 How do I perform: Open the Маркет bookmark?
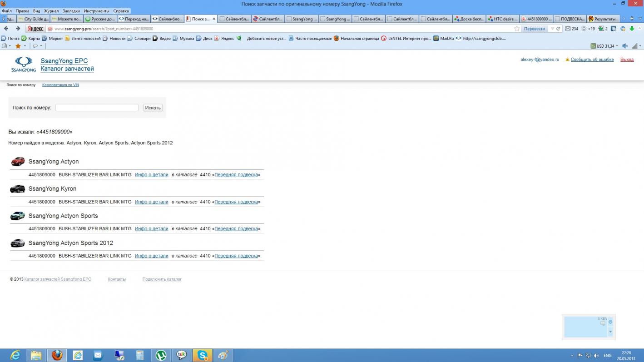pos(53,39)
